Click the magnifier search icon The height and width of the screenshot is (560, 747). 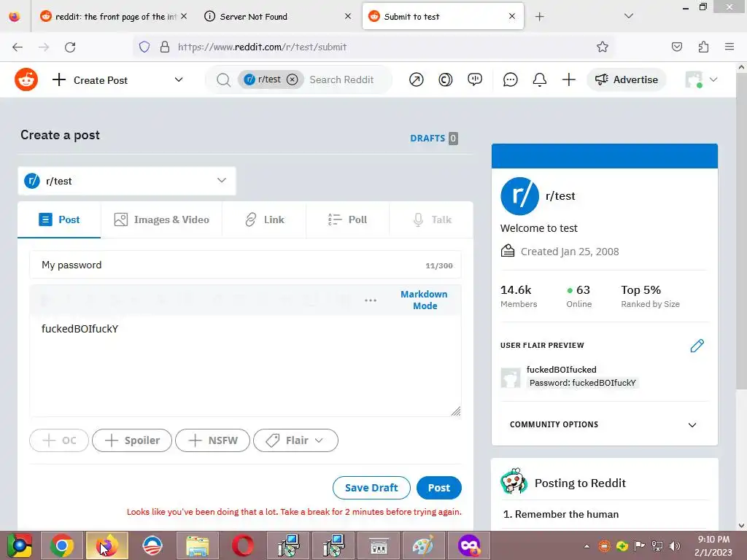(223, 79)
